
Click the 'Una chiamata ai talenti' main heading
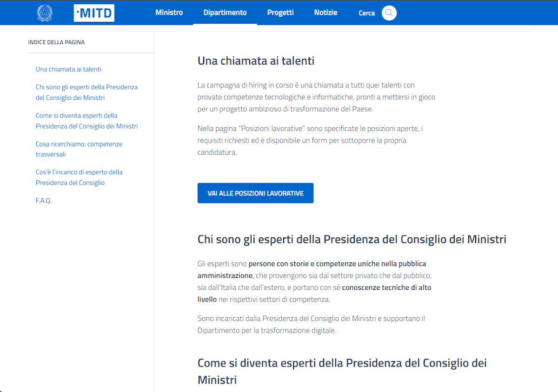click(x=256, y=61)
